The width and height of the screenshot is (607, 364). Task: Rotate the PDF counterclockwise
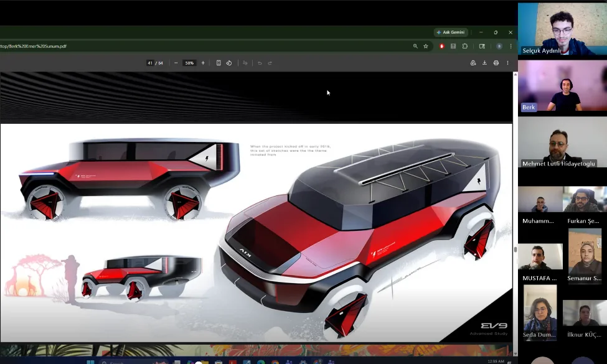(x=229, y=63)
